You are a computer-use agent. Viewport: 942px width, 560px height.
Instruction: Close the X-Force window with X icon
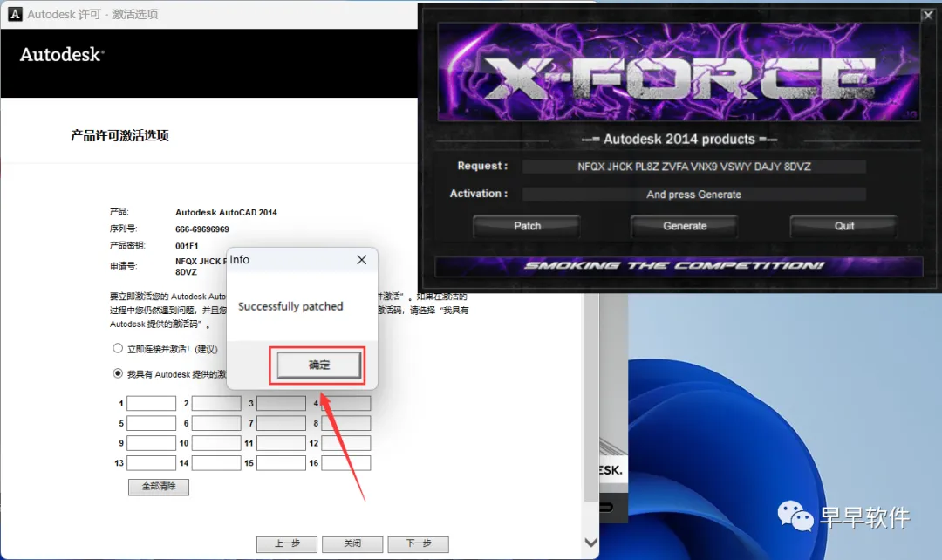click(928, 15)
